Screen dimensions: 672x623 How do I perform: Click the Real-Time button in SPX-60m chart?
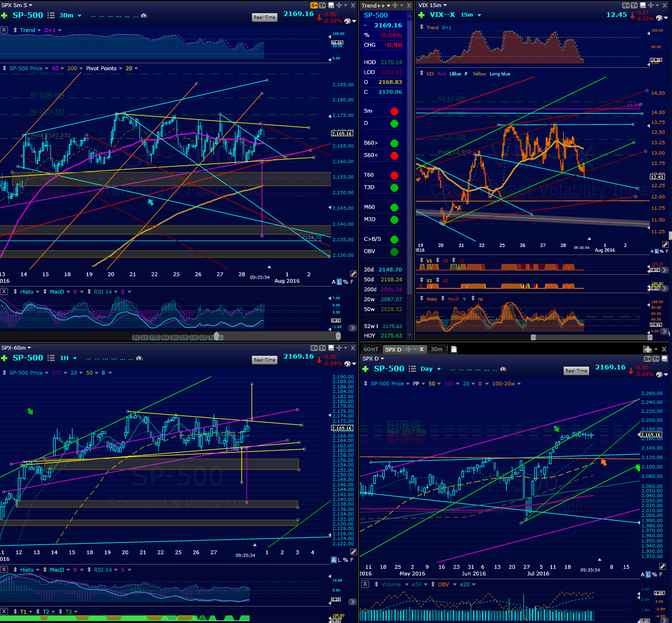(x=264, y=360)
